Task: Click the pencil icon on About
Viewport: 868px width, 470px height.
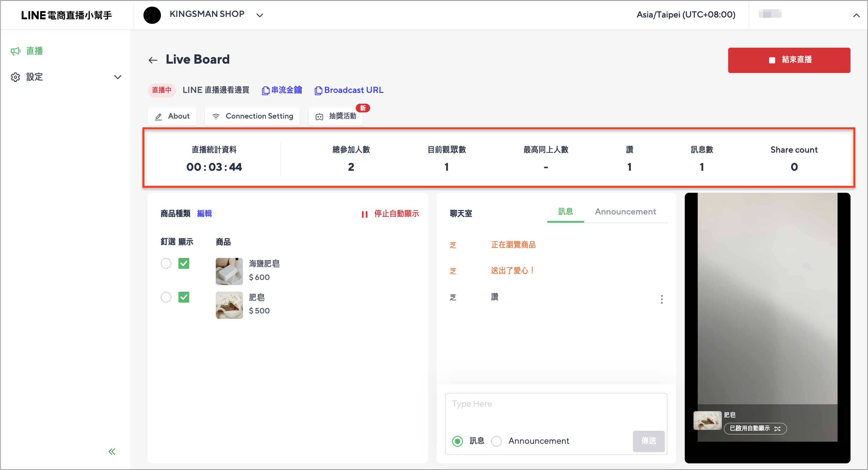Action: 158,117
